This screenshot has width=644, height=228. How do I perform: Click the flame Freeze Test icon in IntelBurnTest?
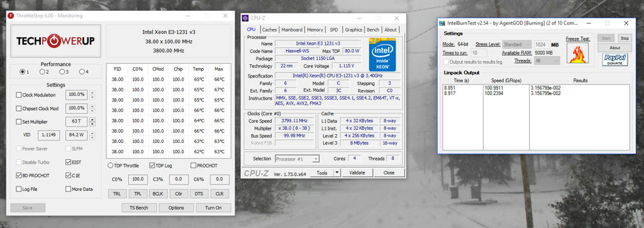click(577, 53)
